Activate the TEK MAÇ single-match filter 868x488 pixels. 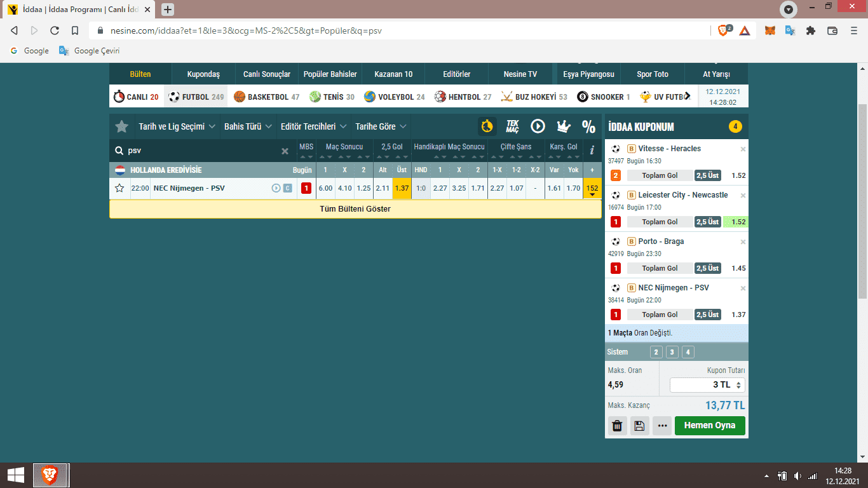coord(513,126)
